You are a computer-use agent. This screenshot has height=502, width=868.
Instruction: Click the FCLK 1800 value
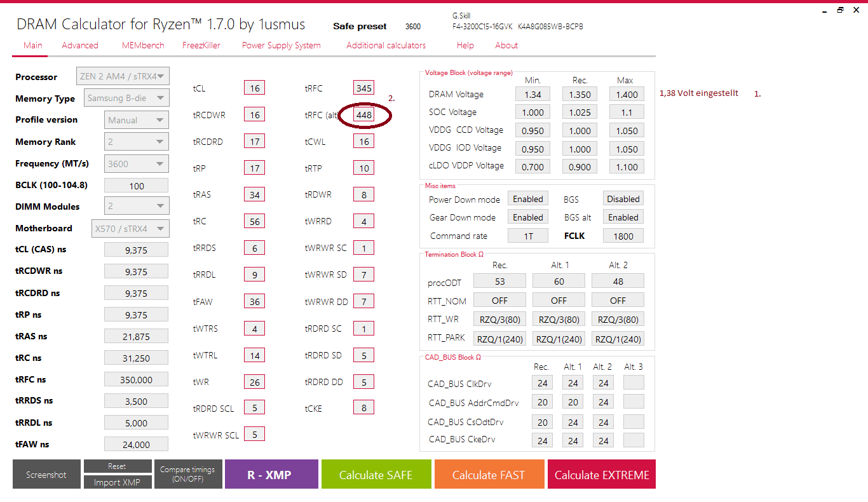623,236
